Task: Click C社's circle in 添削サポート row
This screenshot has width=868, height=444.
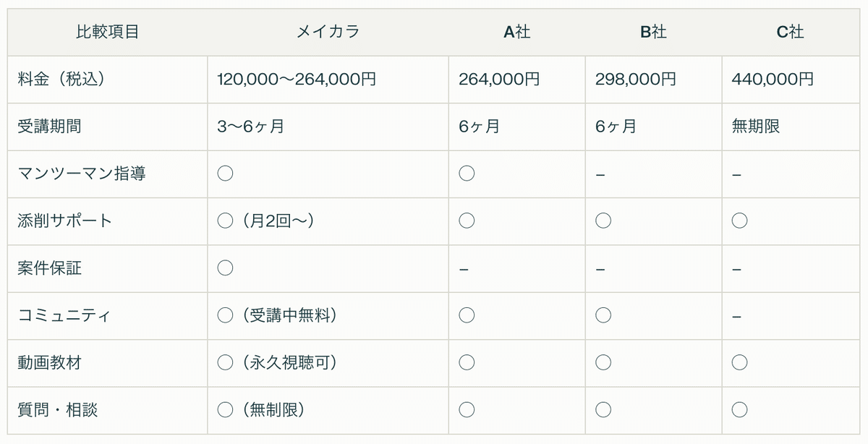Action: coord(739,221)
